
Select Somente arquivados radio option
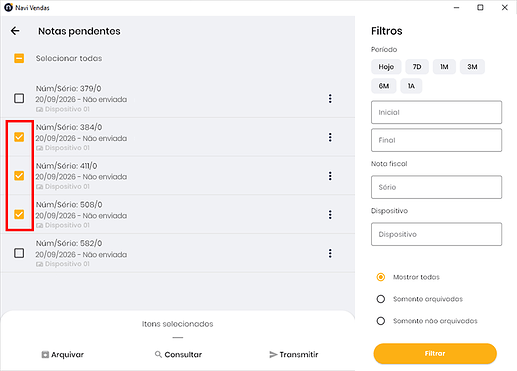381,299
